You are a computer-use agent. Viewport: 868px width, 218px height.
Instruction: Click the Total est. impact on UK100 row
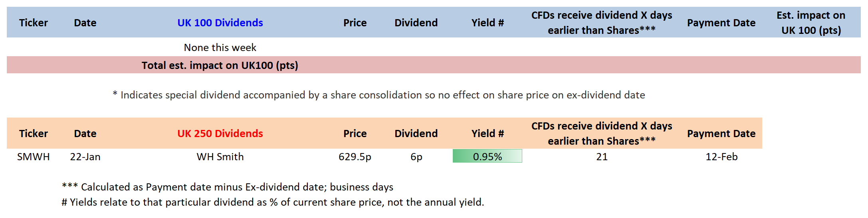coord(220,65)
